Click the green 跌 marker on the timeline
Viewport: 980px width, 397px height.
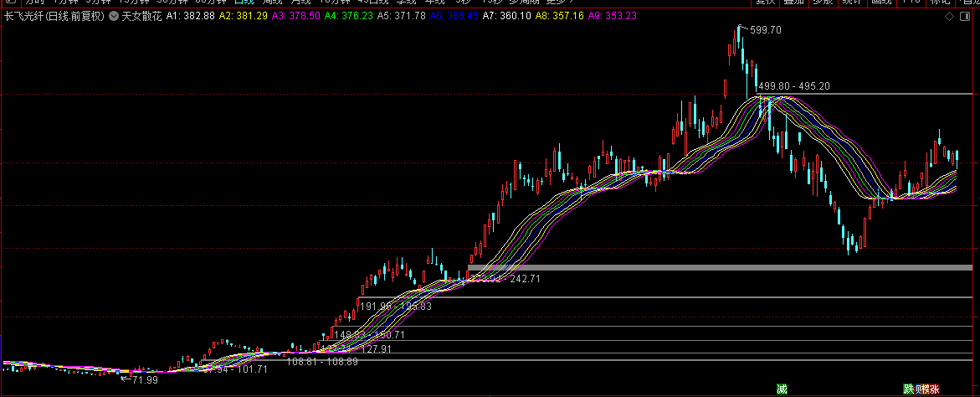coord(908,389)
